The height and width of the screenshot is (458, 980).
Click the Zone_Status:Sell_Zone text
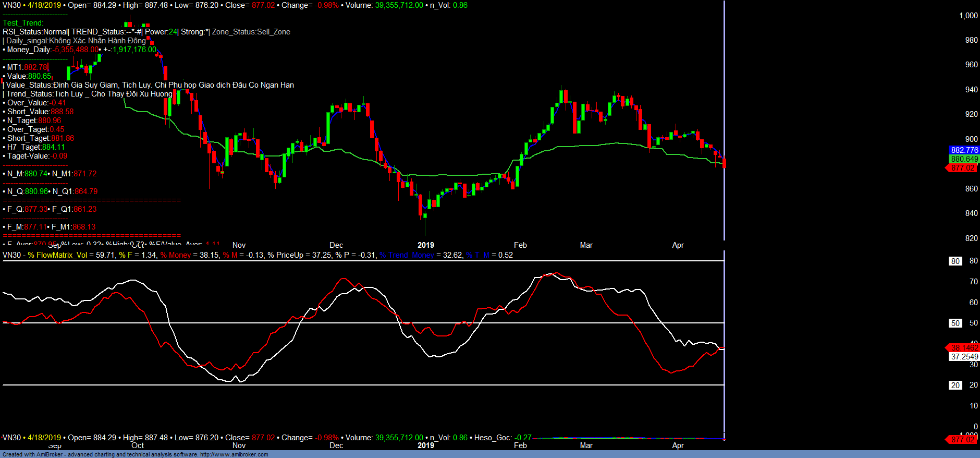pos(251,32)
